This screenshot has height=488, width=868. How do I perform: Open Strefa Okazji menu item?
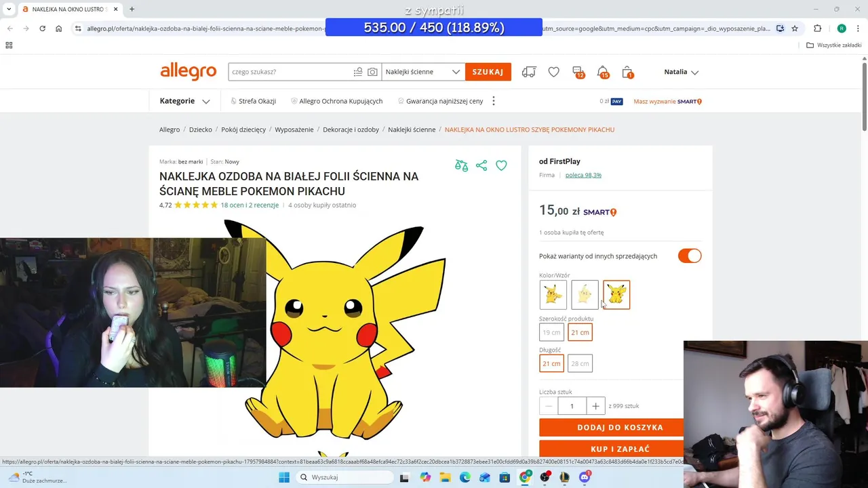pos(253,101)
